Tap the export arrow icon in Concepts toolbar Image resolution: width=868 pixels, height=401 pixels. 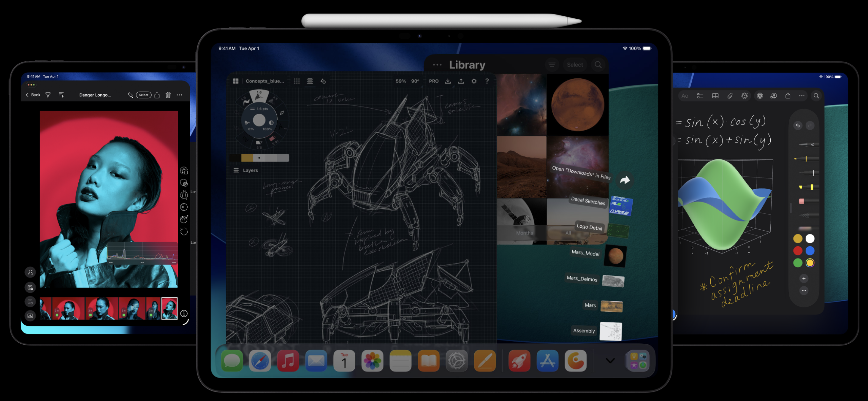pos(461,81)
